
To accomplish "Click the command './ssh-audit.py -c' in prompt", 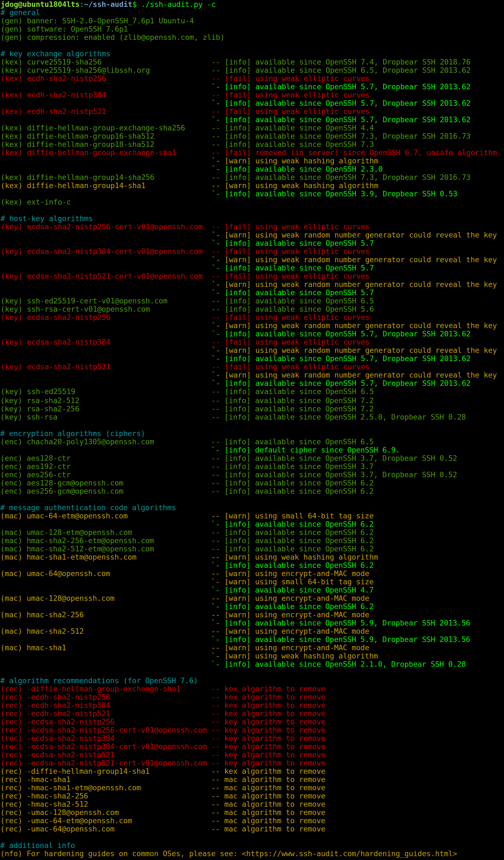I will coord(178,4).
